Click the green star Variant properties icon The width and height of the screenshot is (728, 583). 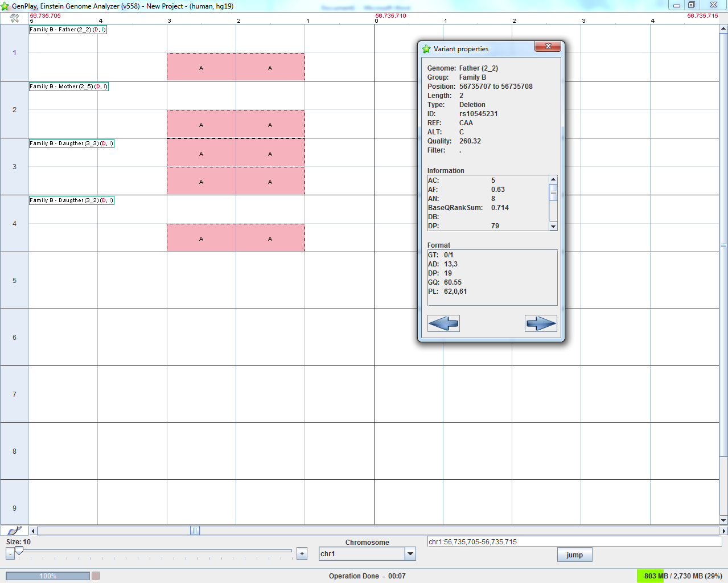coord(426,49)
